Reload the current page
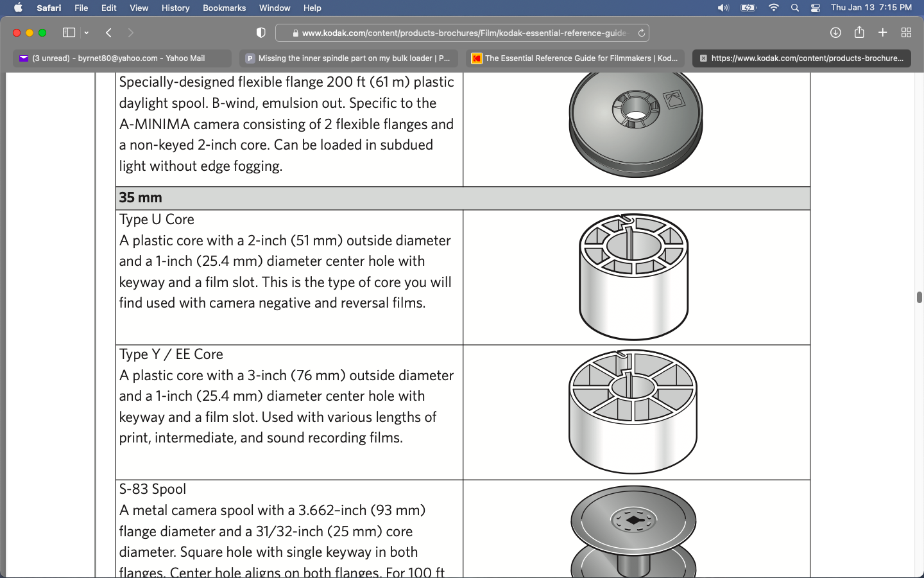This screenshot has height=578, width=924. coord(641,33)
